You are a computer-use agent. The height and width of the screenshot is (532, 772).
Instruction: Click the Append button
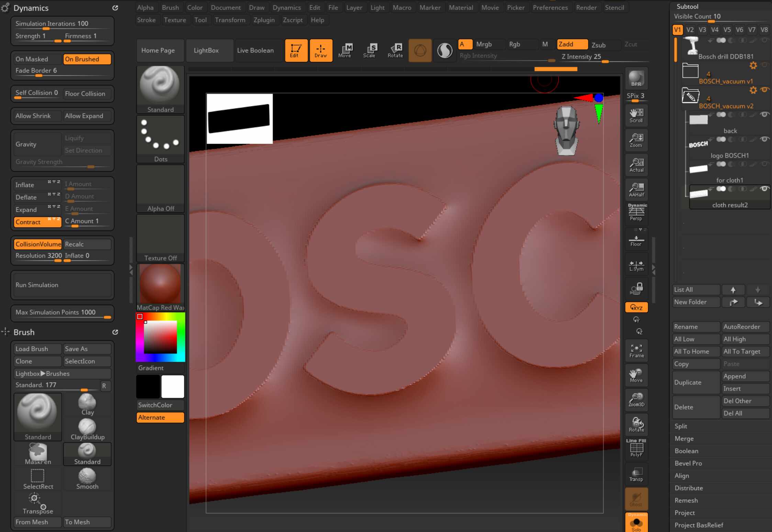[x=746, y=376]
